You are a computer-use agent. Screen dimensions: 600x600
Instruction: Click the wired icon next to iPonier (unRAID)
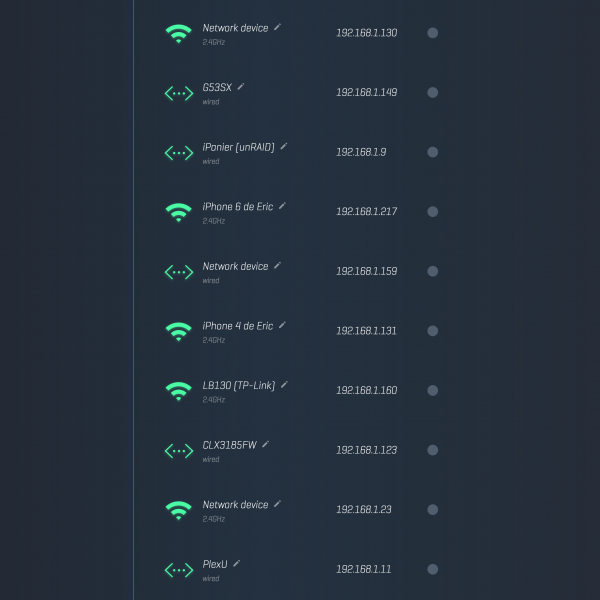[x=178, y=153]
